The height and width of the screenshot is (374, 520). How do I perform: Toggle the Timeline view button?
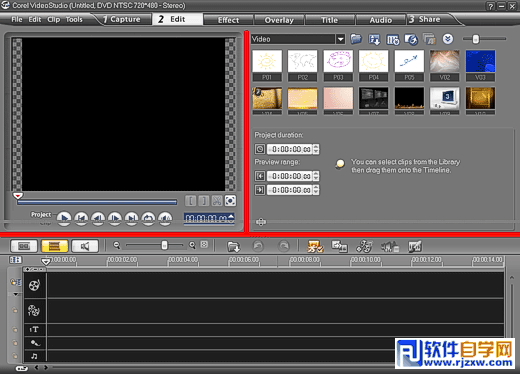(x=54, y=246)
